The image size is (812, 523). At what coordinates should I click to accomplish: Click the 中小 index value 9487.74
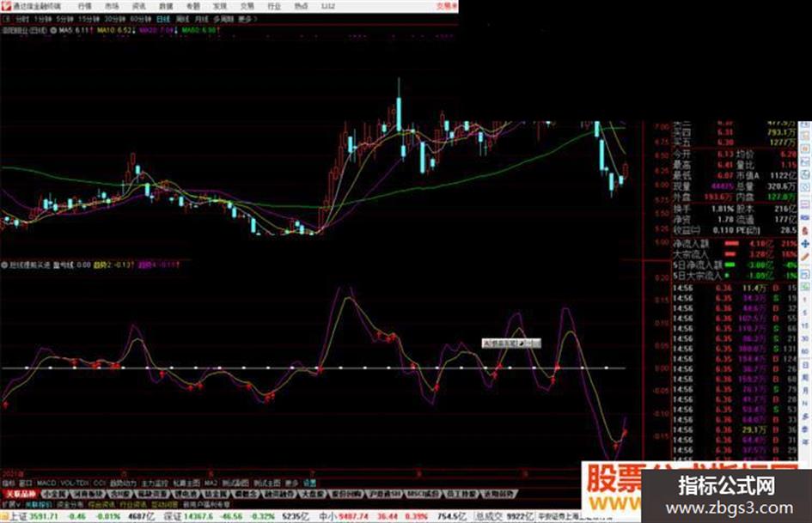(354, 516)
